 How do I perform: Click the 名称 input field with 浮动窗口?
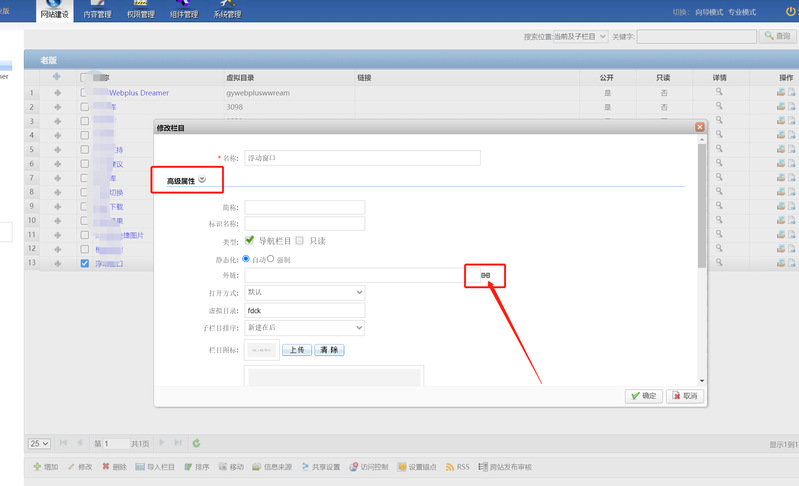[362, 158]
